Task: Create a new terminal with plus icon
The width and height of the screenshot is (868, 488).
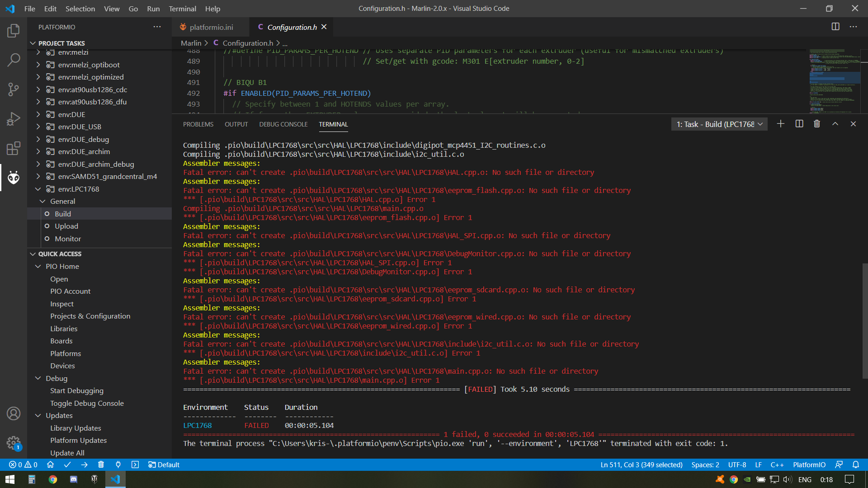Action: click(x=781, y=124)
